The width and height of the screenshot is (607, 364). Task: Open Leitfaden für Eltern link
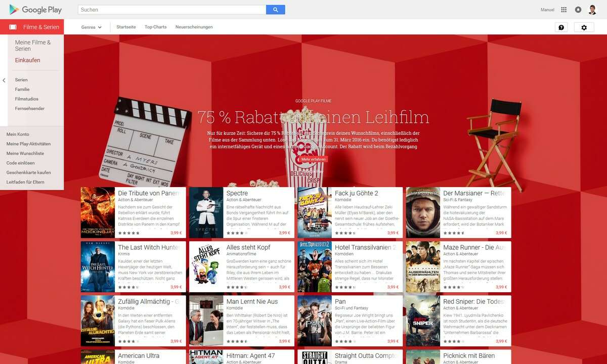click(x=25, y=183)
